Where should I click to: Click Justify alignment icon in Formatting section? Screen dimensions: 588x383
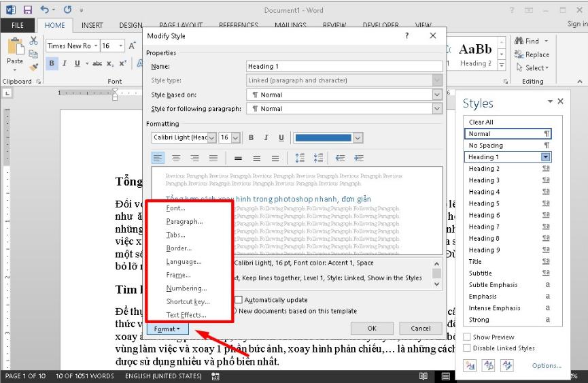tap(213, 158)
